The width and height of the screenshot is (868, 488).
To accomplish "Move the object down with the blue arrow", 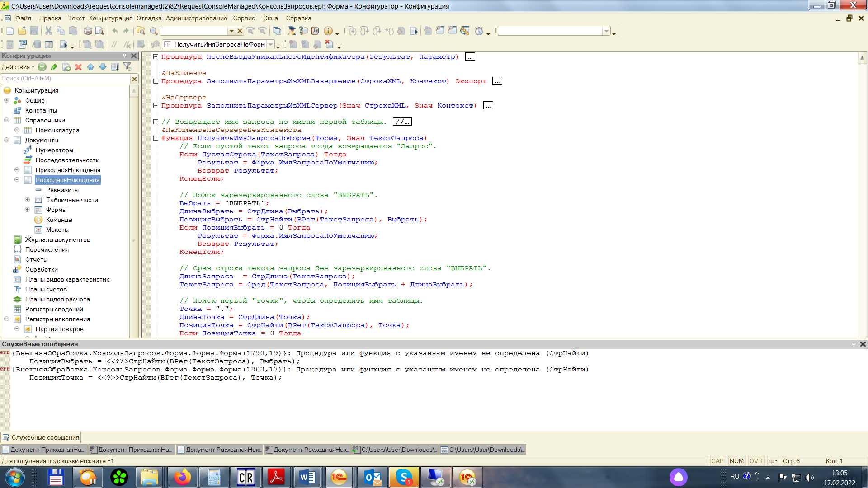I will pos(103,67).
